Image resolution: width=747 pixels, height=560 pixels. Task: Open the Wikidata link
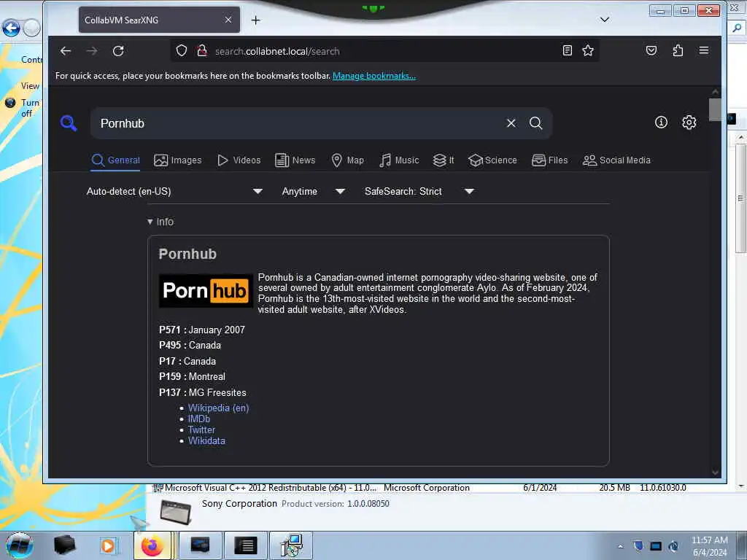click(x=206, y=441)
